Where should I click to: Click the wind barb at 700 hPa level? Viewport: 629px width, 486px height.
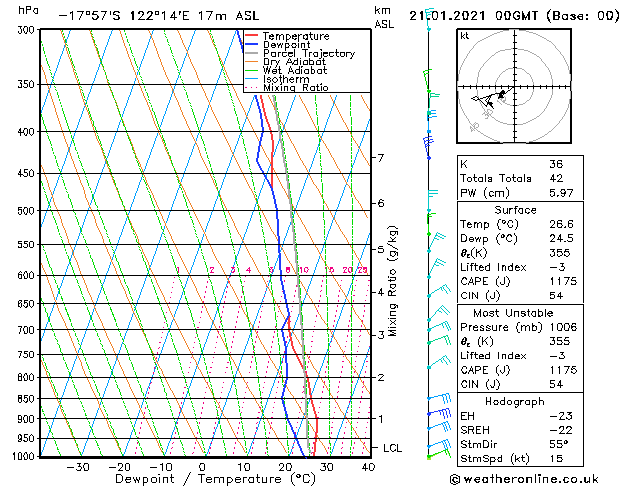click(439, 326)
